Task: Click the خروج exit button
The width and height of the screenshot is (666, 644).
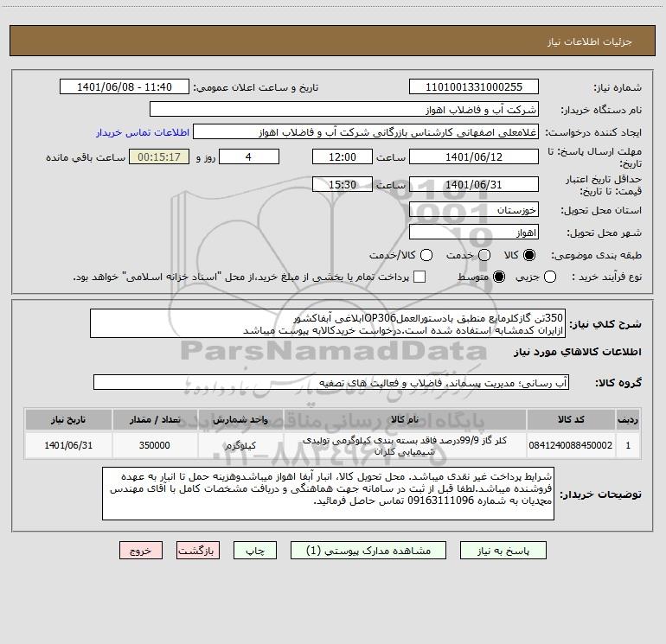Action: click(141, 551)
